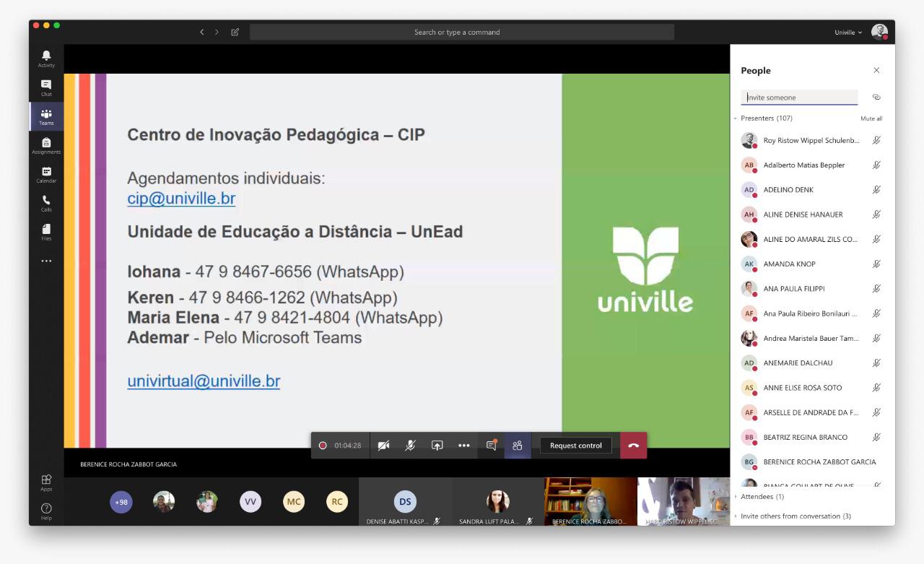The image size is (924, 564).
Task: Select the RC participant avatar
Action: click(337, 502)
